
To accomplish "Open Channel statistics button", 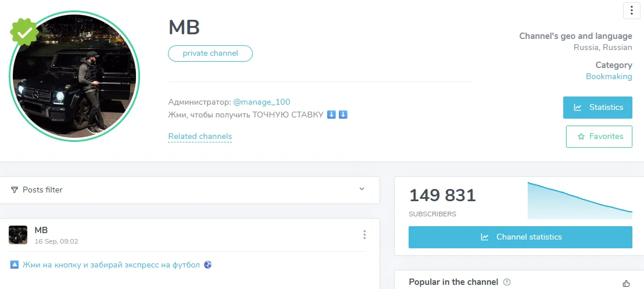I will [x=520, y=237].
